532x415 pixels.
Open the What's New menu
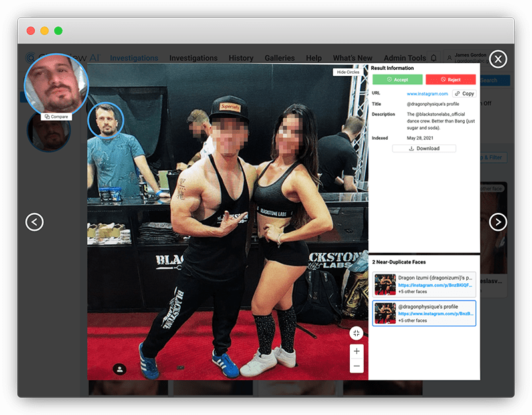[x=352, y=58]
